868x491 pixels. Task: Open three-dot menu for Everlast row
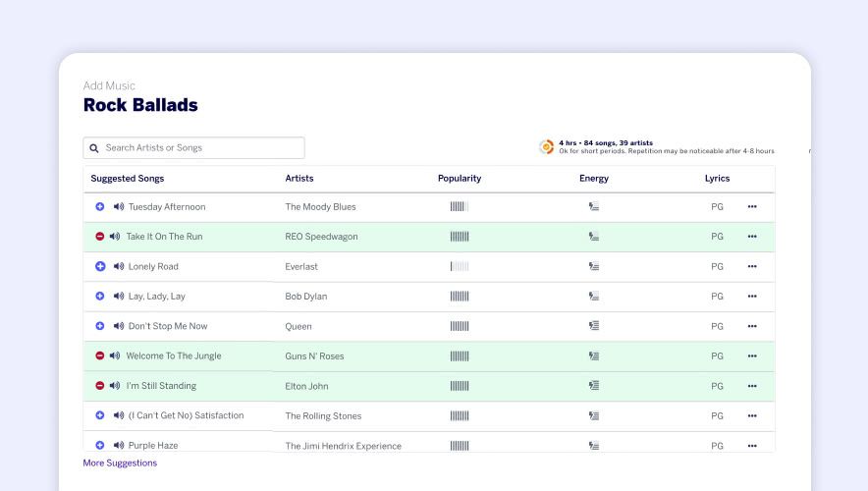click(x=752, y=267)
